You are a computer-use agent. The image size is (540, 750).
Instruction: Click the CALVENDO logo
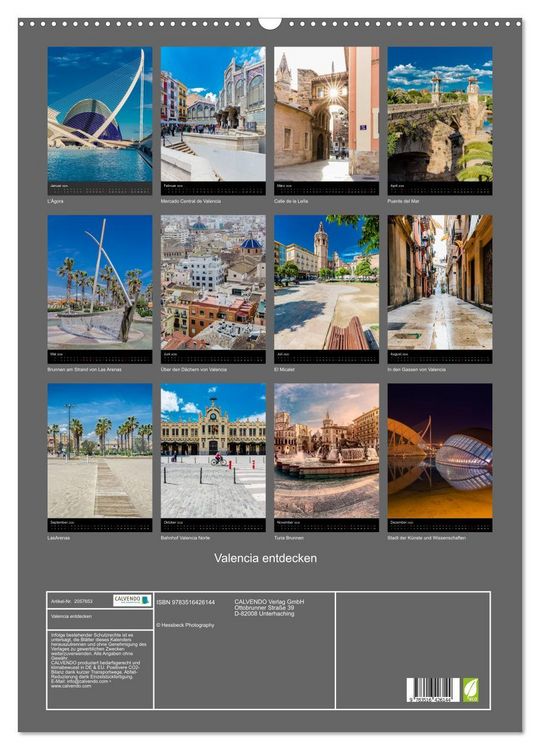[132, 600]
